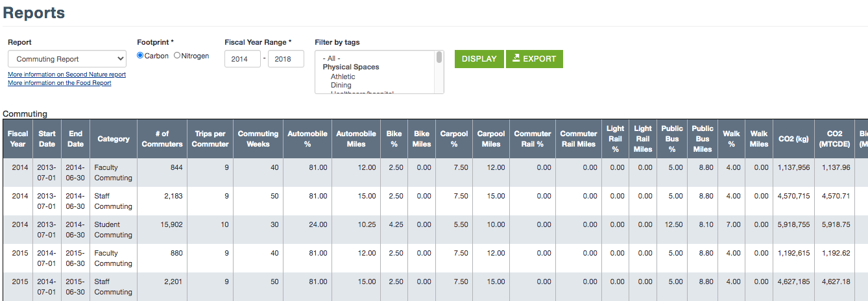
Task: Open More information on the Food Report
Action: [60, 83]
